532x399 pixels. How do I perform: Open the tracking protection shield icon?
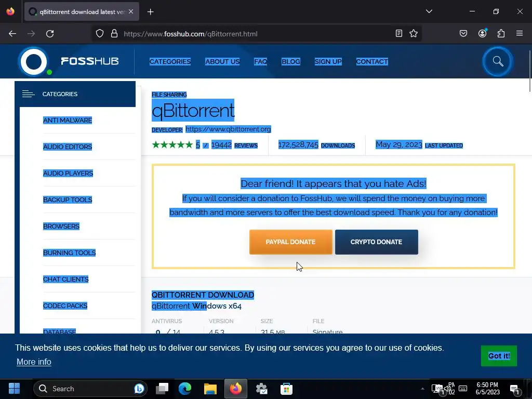click(x=99, y=34)
